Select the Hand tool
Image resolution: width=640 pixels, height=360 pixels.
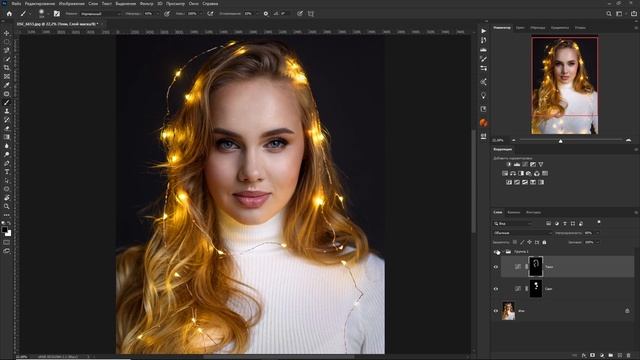[7, 198]
